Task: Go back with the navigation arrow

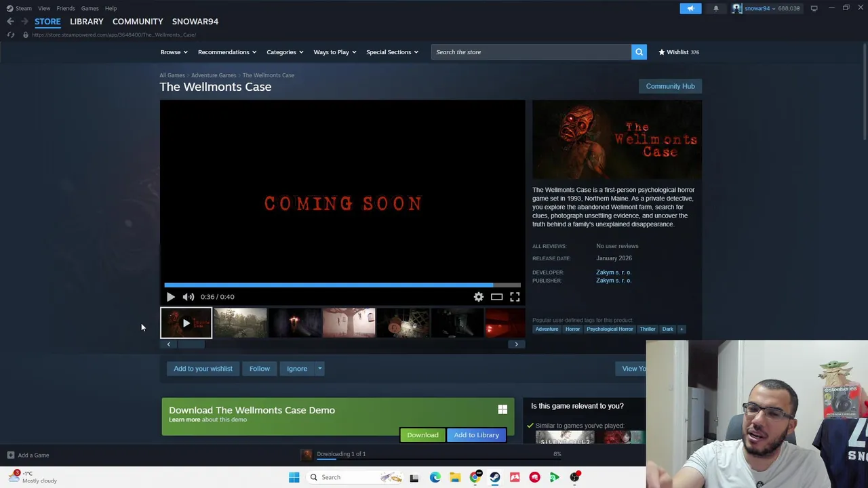Action: tap(10, 22)
